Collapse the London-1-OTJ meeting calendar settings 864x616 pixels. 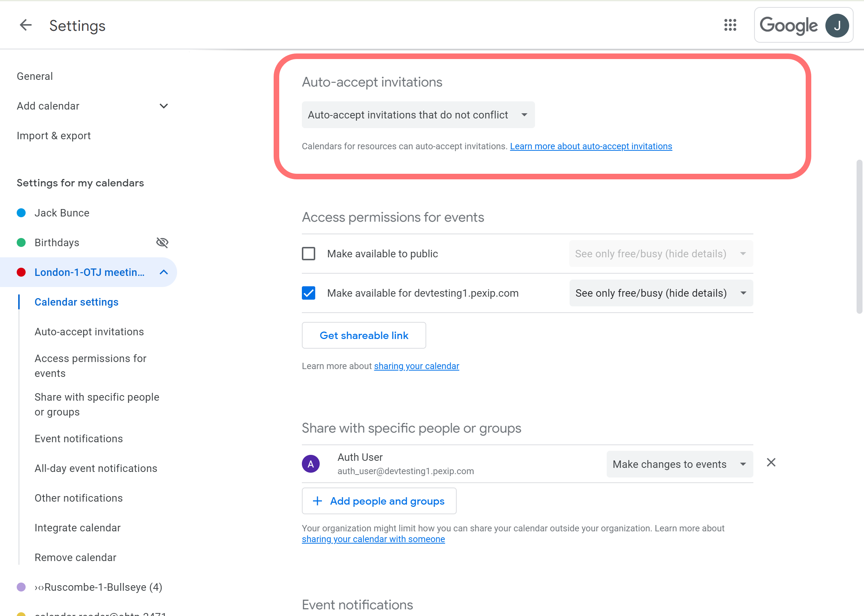pyautogui.click(x=163, y=272)
